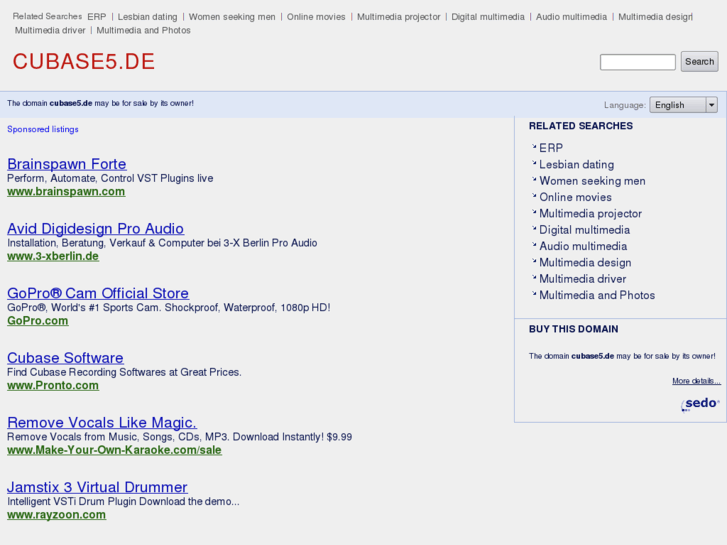Screen dimensions: 727x545
Task: Open Online movies in sidebar list
Action: pos(575,197)
